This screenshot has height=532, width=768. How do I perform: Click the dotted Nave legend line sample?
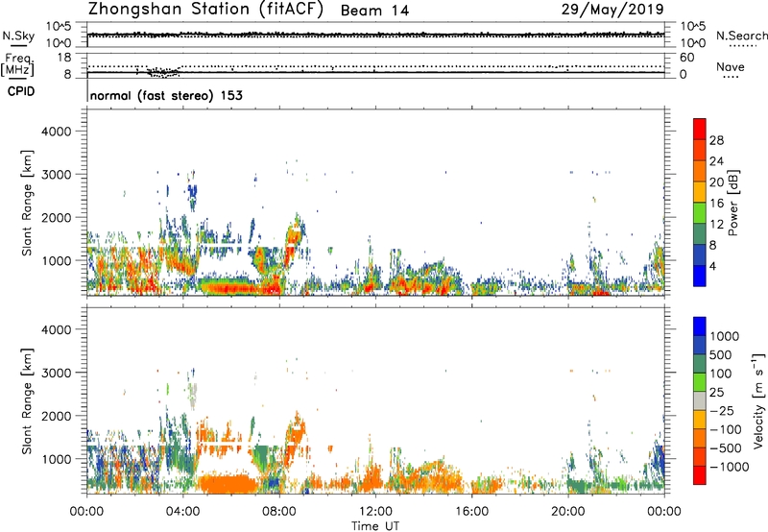tap(731, 78)
